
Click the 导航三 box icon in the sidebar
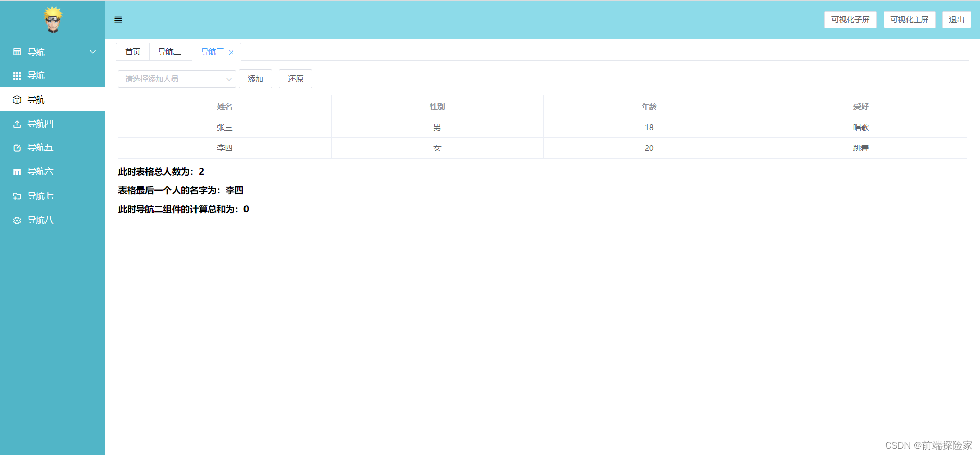click(x=17, y=99)
